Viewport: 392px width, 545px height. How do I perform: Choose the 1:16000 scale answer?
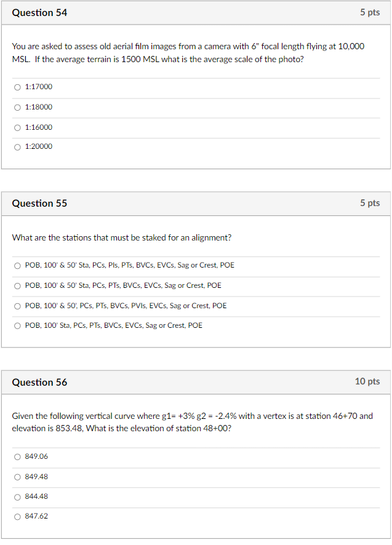[x=18, y=127]
